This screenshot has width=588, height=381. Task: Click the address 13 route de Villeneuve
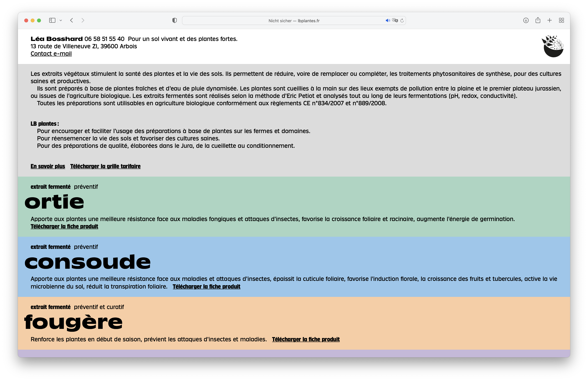pyautogui.click(x=84, y=47)
